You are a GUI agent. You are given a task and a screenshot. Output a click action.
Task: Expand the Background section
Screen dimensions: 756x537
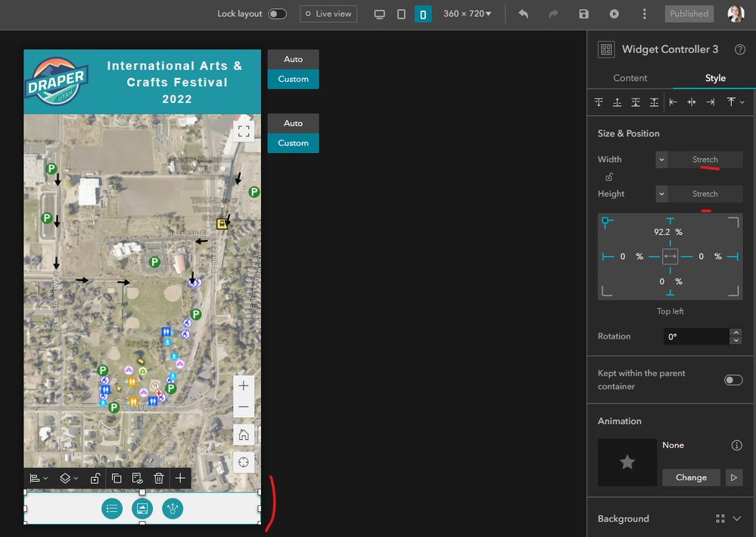point(737,519)
